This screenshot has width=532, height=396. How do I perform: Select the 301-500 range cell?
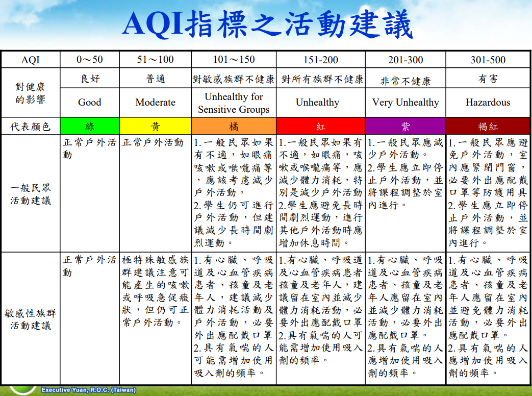[488, 60]
